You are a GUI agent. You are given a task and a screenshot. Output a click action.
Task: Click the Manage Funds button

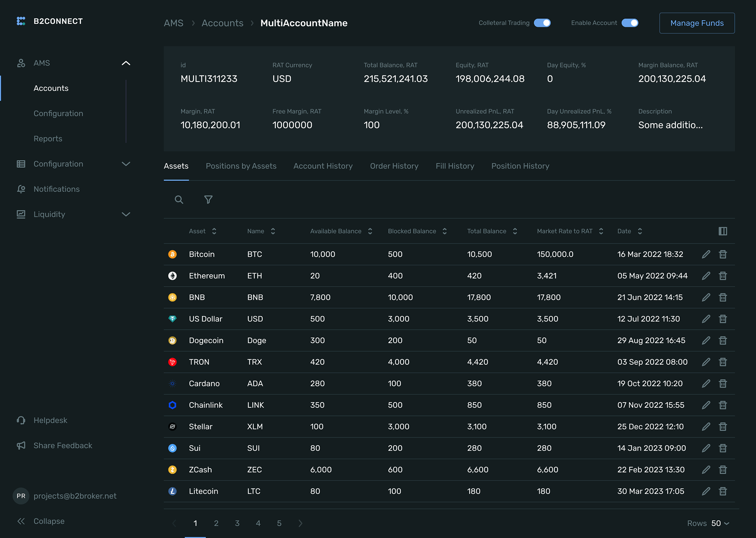[697, 23]
